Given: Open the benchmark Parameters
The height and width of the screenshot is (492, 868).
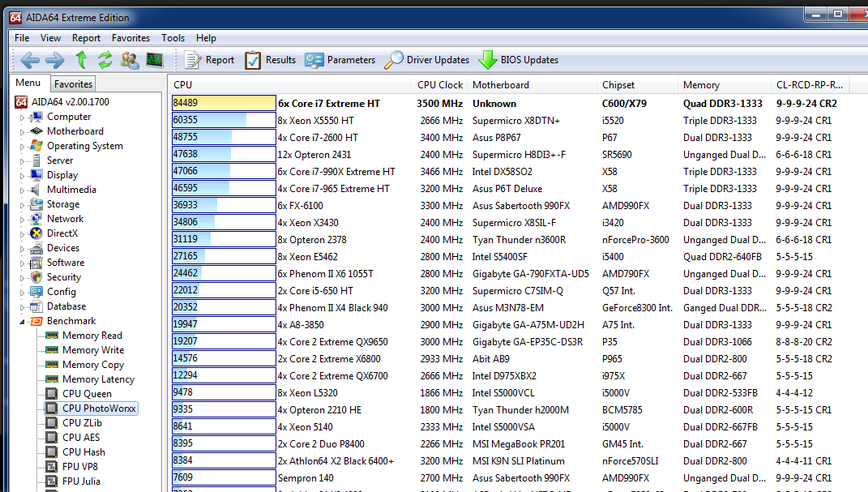Looking at the screenshot, I should pos(340,60).
